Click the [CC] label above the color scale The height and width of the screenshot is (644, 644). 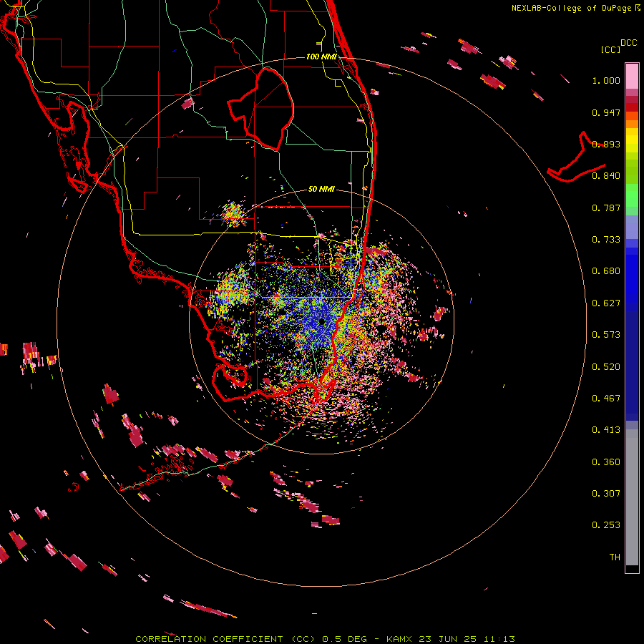click(x=611, y=49)
